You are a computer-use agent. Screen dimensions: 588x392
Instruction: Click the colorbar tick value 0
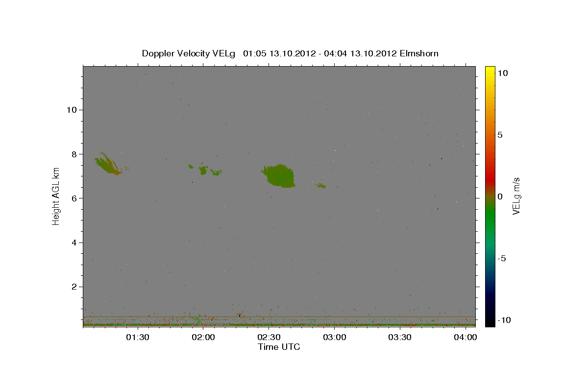[500, 196]
